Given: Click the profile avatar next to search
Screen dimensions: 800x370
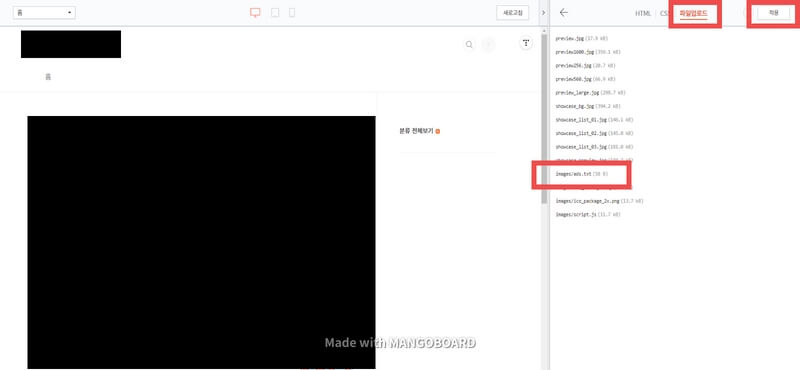Looking at the screenshot, I should [489, 45].
